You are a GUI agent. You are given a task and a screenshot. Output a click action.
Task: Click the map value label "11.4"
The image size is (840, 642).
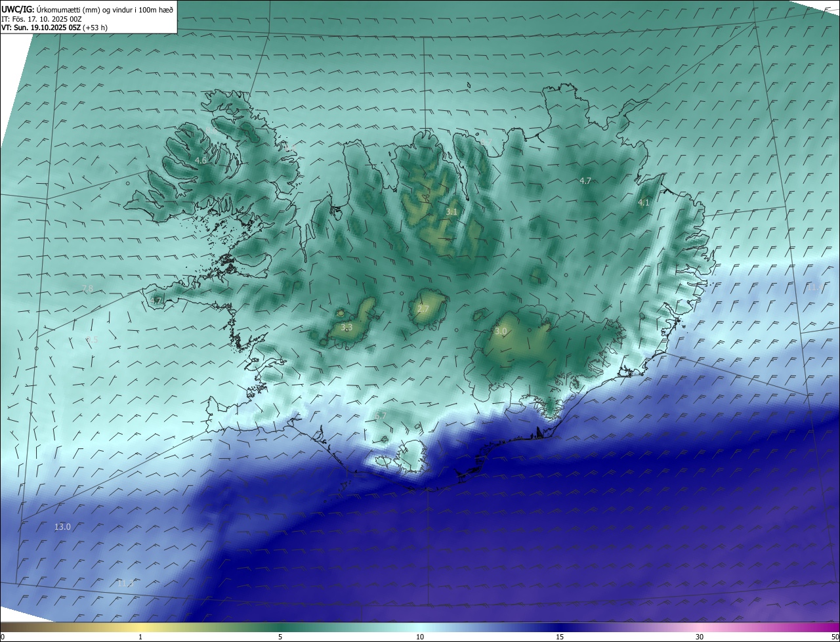point(814,288)
